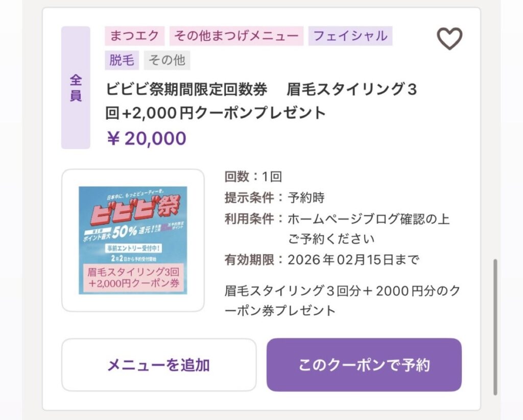Viewport: 523px width, 420px height.
Task: Click the 回数：1回 detail line
Action: (253, 177)
